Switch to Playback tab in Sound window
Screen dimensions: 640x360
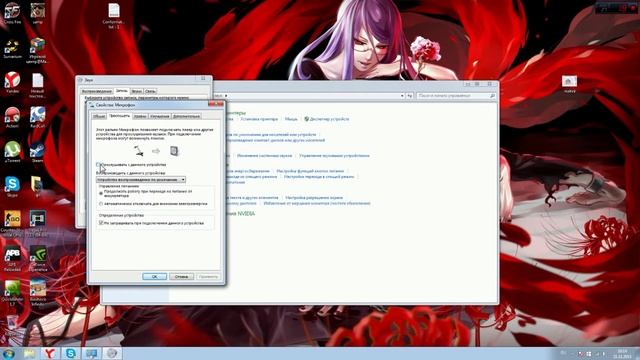tap(96, 91)
